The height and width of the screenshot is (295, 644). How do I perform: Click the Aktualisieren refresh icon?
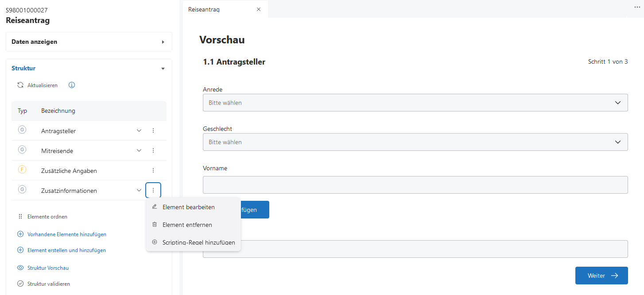pyautogui.click(x=20, y=85)
